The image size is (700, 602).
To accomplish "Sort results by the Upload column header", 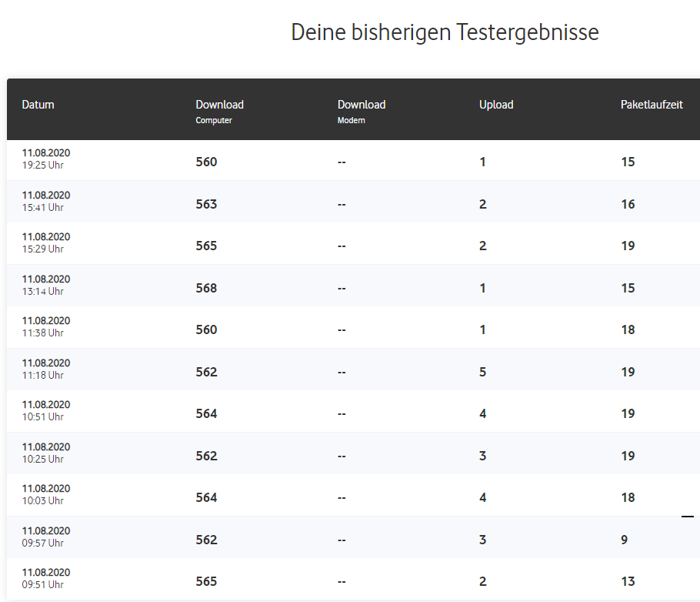I will (x=495, y=105).
